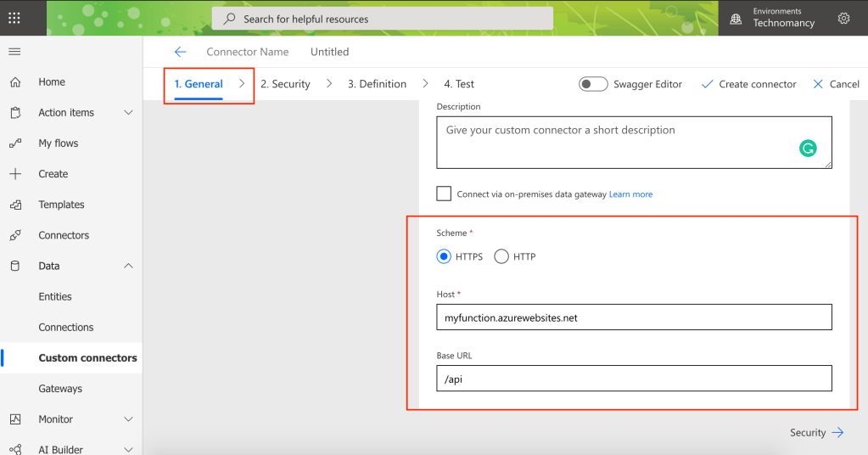The height and width of the screenshot is (455, 868).
Task: Click the Templates sidebar icon
Action: tap(14, 205)
